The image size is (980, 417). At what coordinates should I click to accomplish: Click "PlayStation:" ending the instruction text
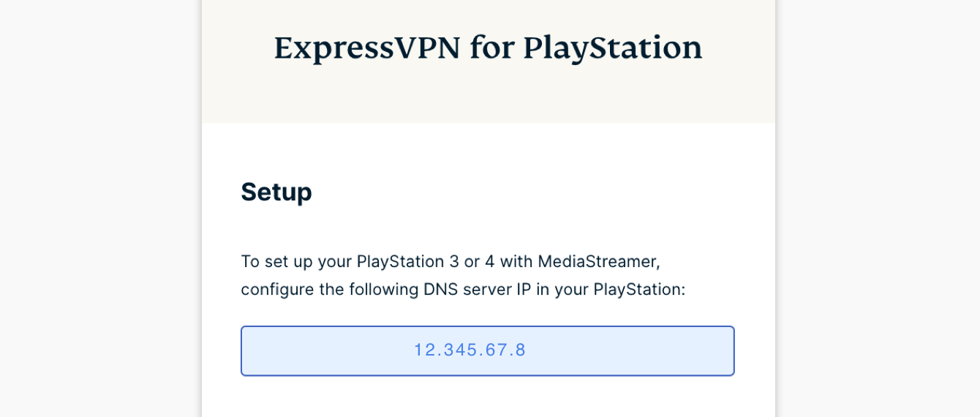(638, 289)
